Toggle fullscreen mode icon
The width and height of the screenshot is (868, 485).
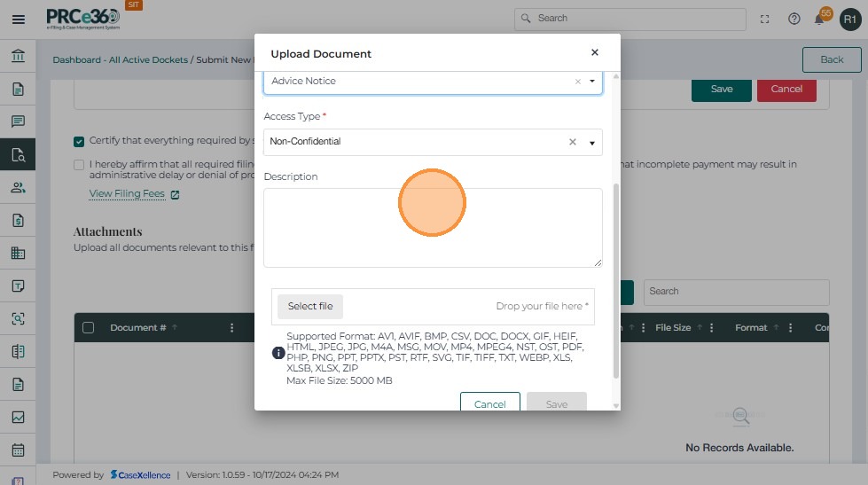click(765, 19)
